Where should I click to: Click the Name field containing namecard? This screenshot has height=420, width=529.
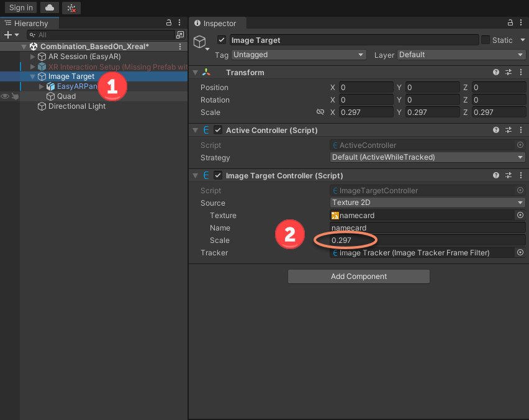[428, 228]
